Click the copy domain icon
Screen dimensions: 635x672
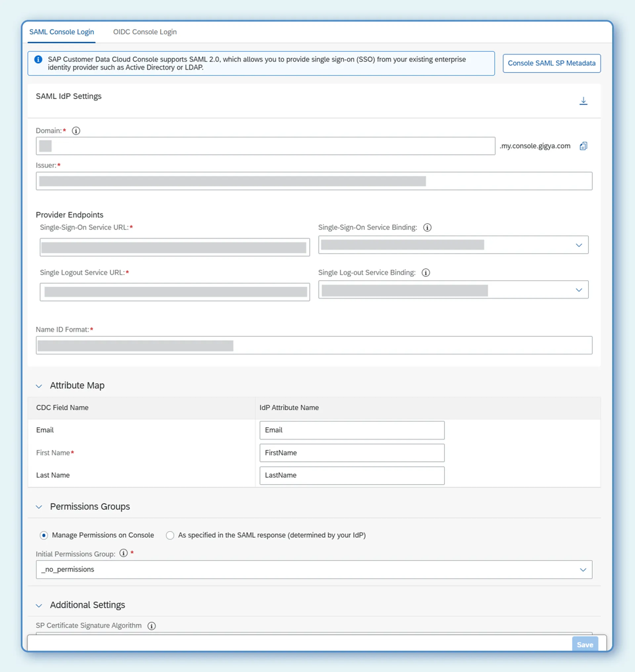click(583, 146)
